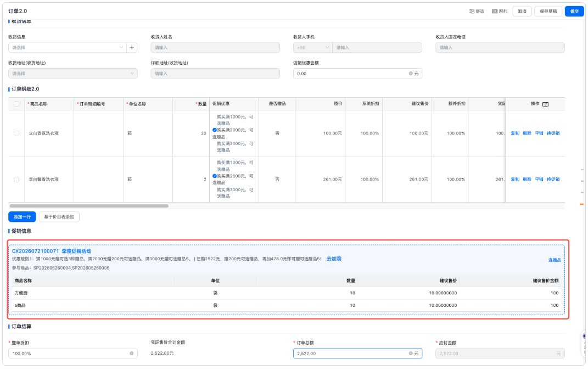Click the 实际售价合计金额 value 2,522.00元
The height and width of the screenshot is (369, 588).
162,353
